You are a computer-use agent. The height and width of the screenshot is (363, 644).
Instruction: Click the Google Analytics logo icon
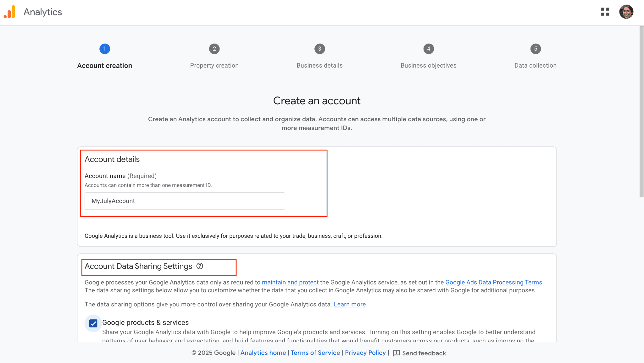click(x=9, y=12)
